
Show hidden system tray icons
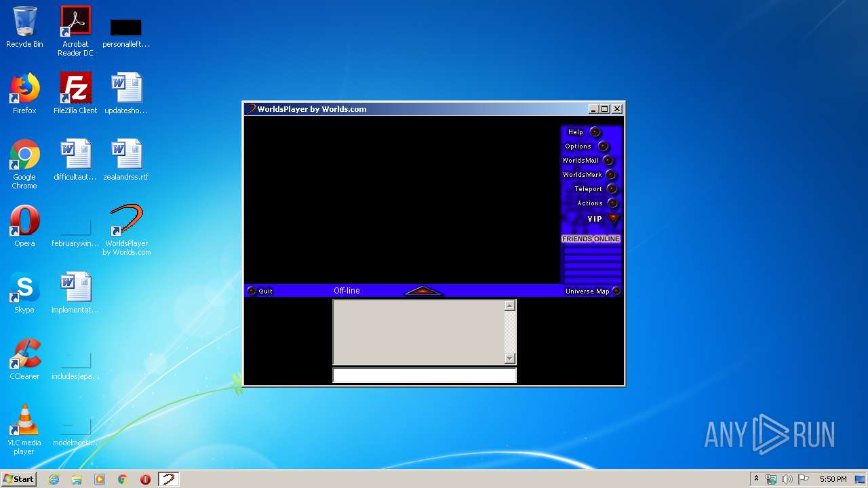(756, 479)
